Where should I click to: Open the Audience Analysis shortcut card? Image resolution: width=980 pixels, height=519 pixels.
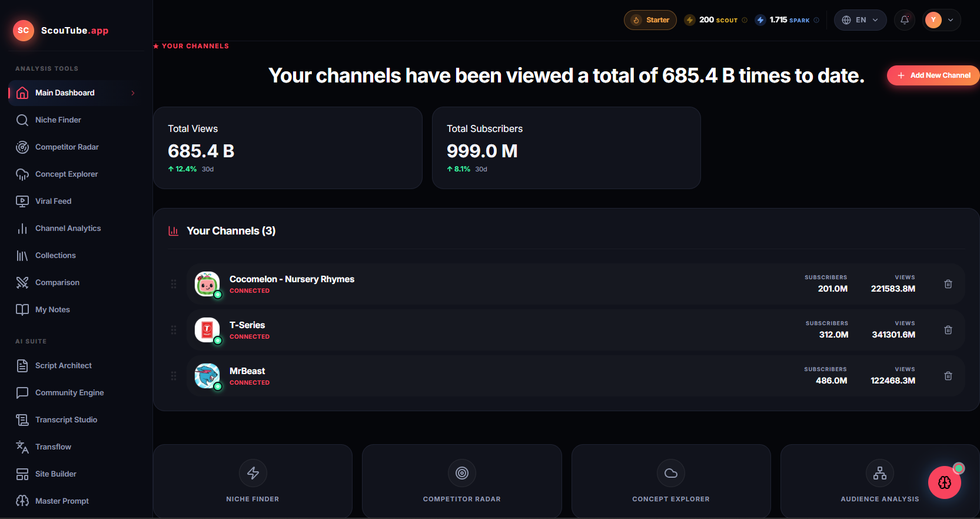(880, 481)
